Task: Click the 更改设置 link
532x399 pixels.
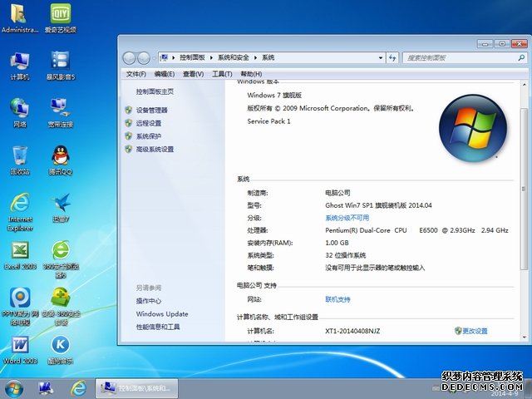Action: click(x=475, y=331)
